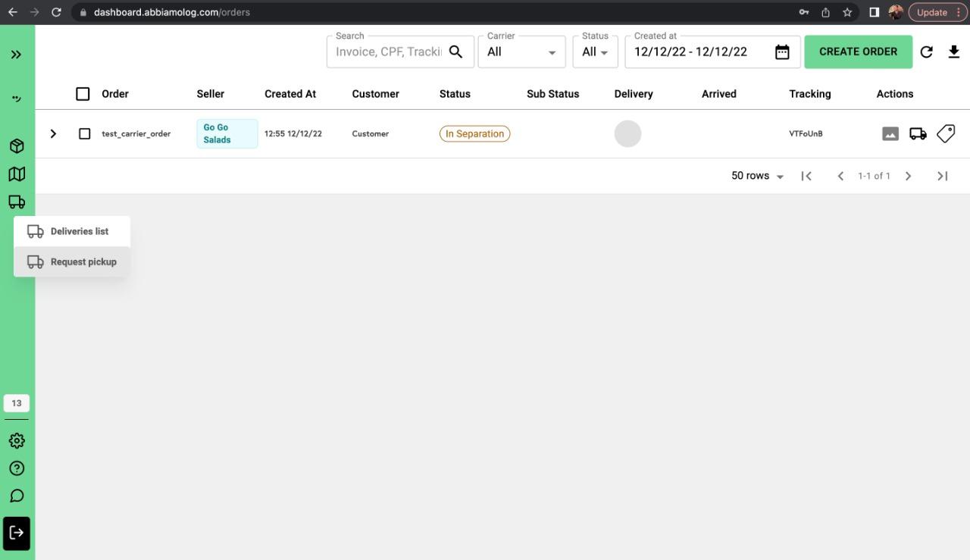Click the download orders icon
Screen dimensions: 970x560
[953, 52]
